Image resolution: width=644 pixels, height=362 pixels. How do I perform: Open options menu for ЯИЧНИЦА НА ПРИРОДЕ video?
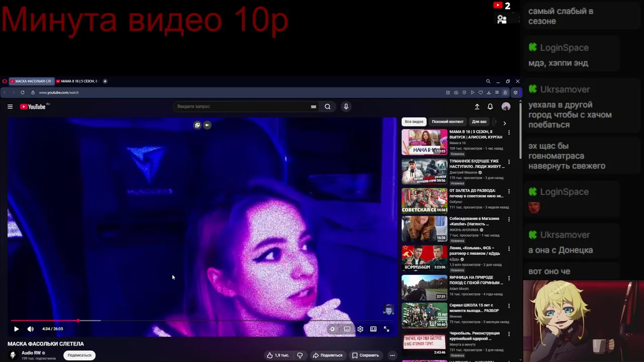click(x=509, y=278)
